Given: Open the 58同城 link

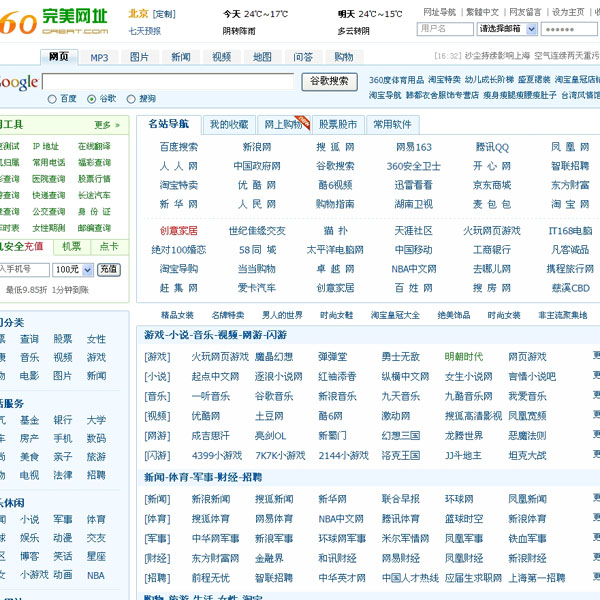Looking at the screenshot, I should [x=257, y=250].
